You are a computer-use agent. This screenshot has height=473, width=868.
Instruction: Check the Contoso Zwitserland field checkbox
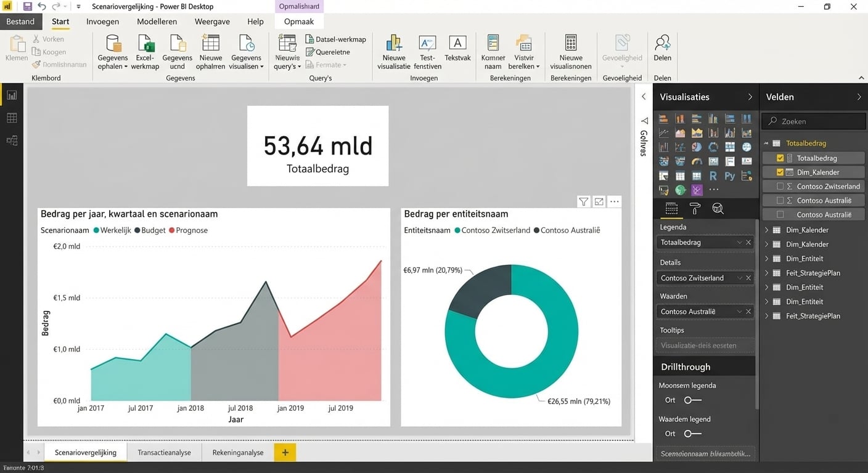click(780, 187)
